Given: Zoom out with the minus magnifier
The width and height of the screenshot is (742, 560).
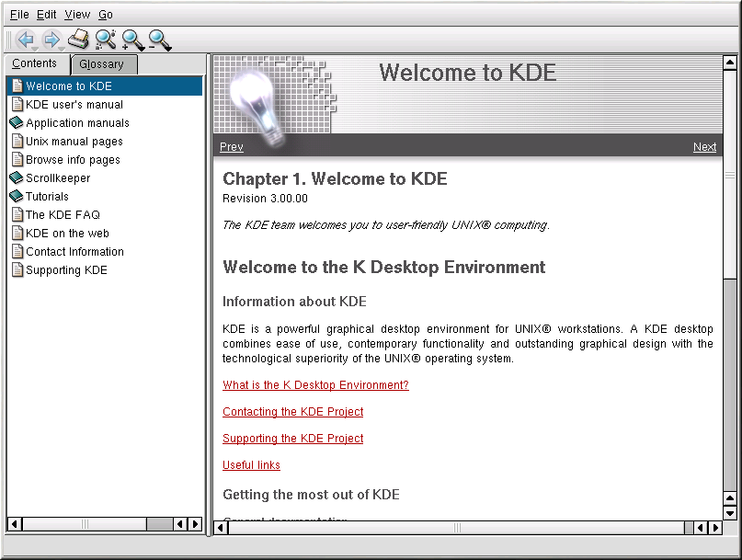Looking at the screenshot, I should pos(160,40).
